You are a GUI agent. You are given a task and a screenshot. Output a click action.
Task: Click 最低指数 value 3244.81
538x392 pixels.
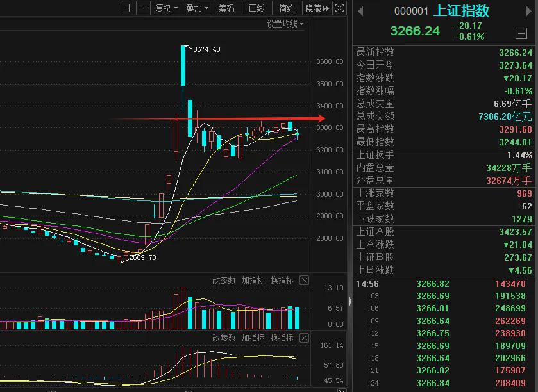point(516,142)
